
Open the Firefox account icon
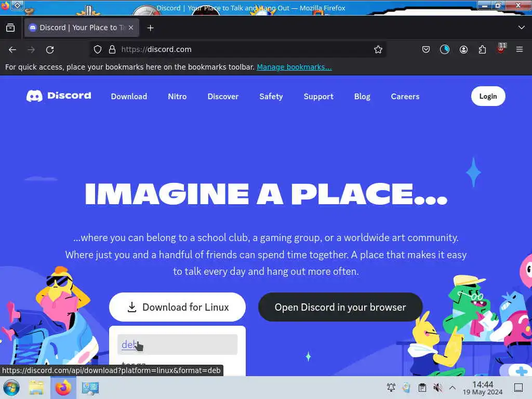coord(463,49)
